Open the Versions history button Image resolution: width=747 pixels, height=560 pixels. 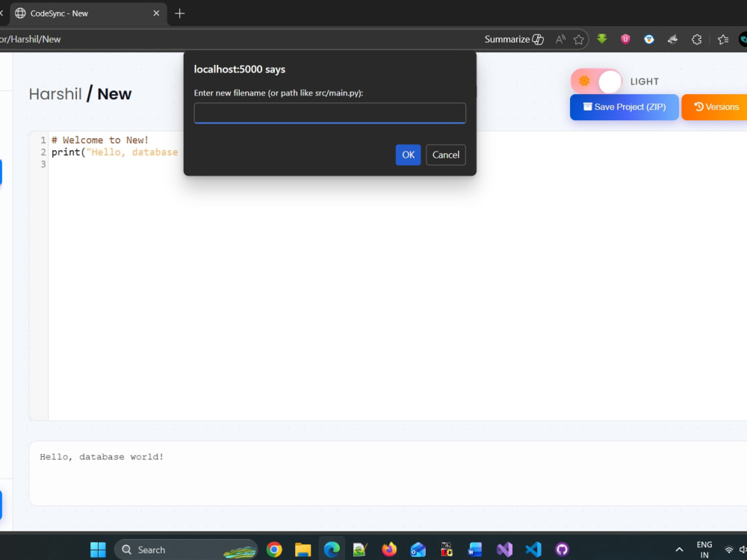pos(714,107)
